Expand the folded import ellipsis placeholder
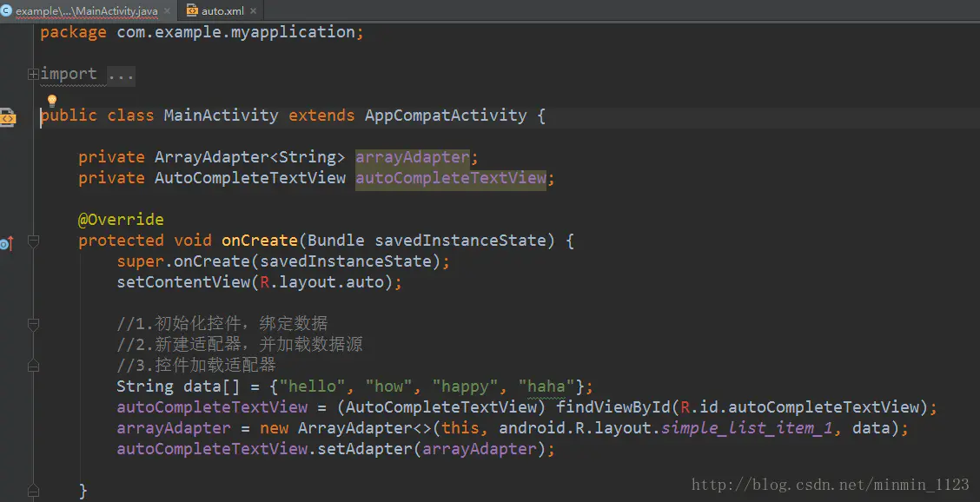The image size is (980, 502). [x=121, y=75]
